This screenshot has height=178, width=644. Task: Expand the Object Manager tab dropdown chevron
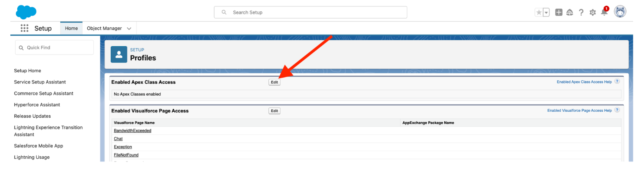129,29
